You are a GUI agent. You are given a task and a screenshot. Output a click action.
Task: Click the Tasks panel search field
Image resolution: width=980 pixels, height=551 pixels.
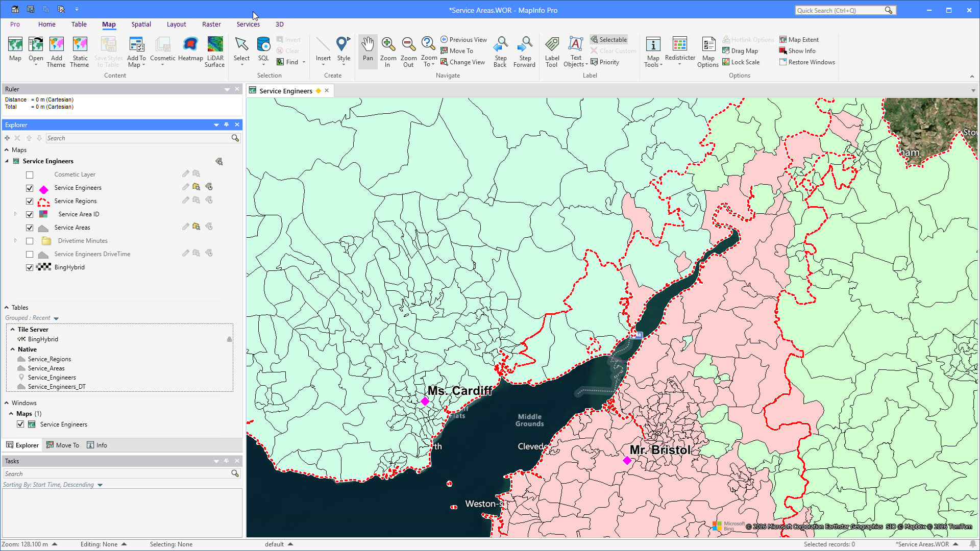[117, 474]
